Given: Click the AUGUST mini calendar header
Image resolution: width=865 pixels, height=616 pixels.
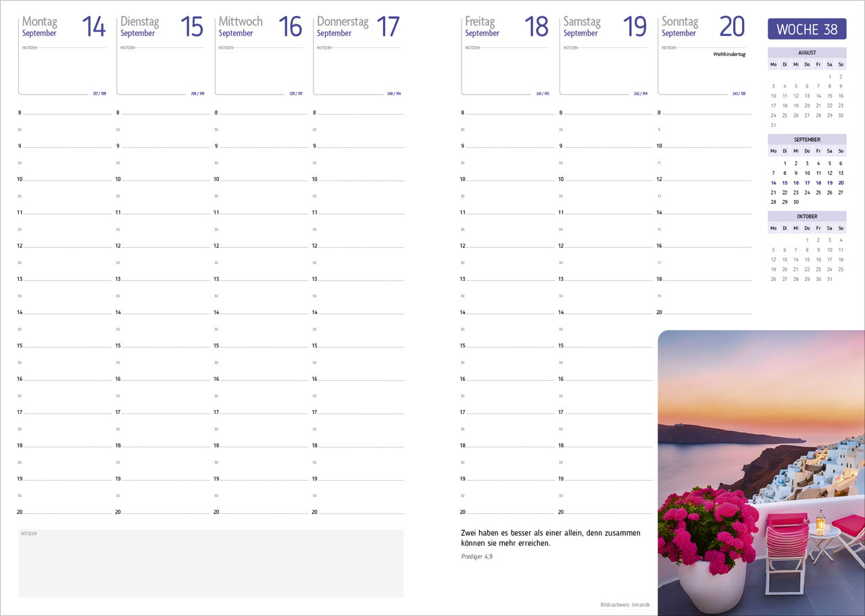Looking at the screenshot, I should tap(807, 53).
